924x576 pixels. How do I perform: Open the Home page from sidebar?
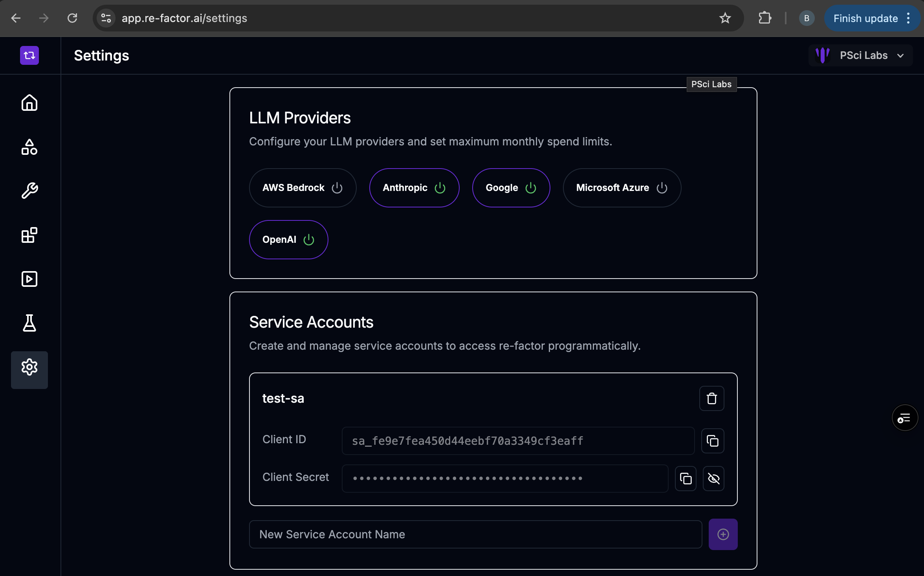pyautogui.click(x=29, y=103)
